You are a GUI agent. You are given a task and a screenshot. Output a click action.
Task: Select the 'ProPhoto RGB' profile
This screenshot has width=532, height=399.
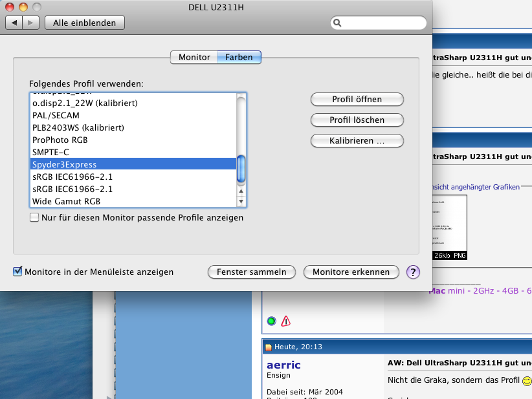pyautogui.click(x=133, y=140)
